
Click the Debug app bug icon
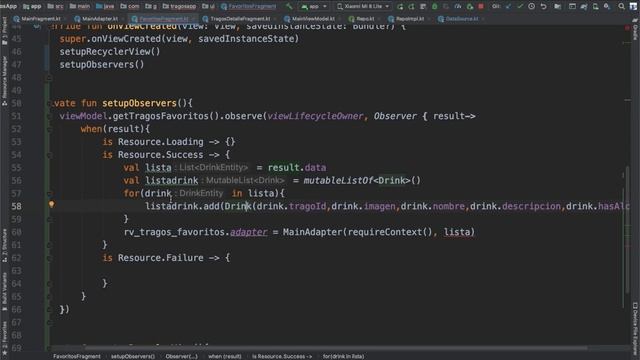pyautogui.click(x=435, y=7)
